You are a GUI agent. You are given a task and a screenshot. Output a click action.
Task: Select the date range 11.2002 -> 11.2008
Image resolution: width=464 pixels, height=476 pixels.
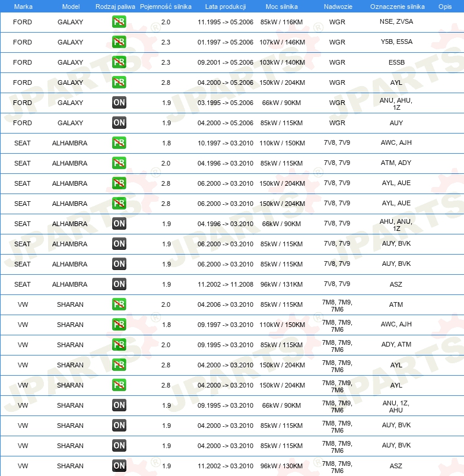pos(225,284)
